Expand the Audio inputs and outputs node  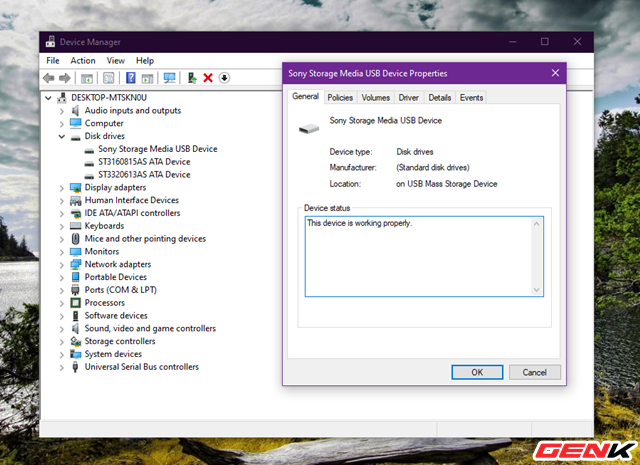point(62,111)
